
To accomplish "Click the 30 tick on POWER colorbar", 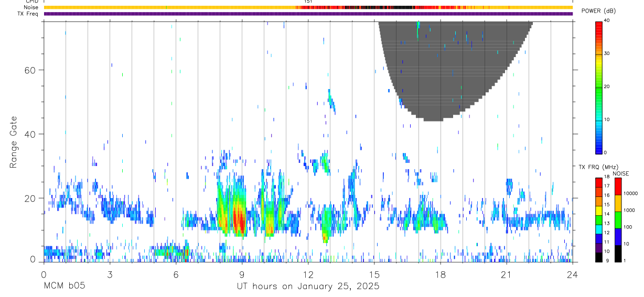I will point(608,53).
